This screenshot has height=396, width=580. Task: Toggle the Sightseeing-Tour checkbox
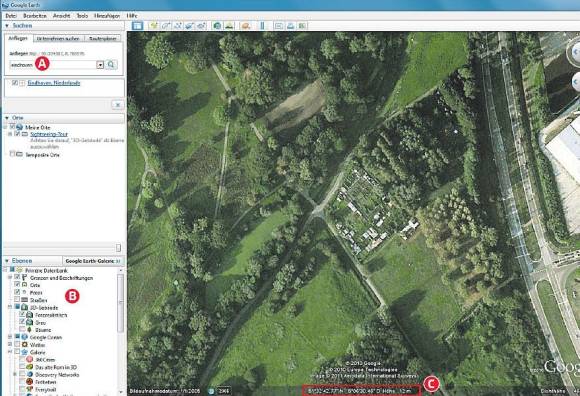(17, 134)
